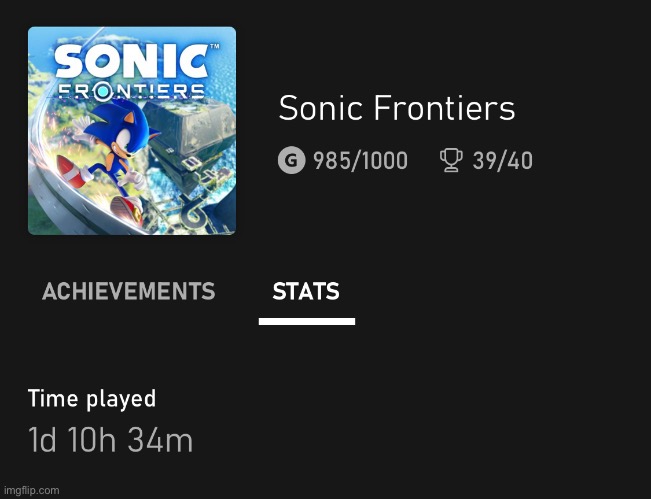651x499 pixels.
Task: Click the trademark symbol beside SONIC logo
Action: point(213,47)
